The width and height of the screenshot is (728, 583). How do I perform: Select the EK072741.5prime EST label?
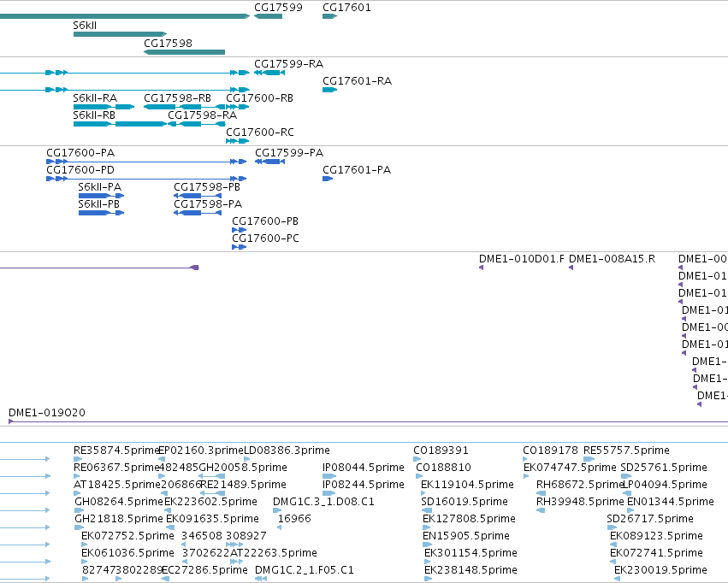(x=656, y=553)
